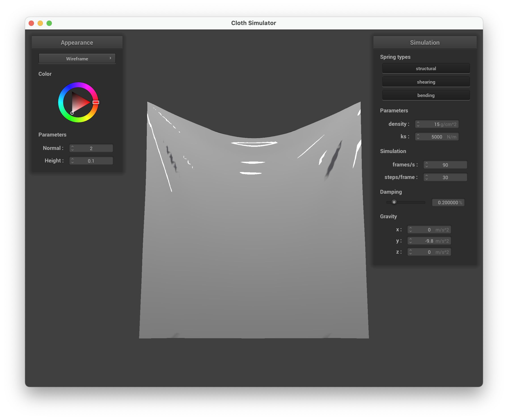Click the damping percentage value field
This screenshot has width=508, height=420.
pyautogui.click(x=448, y=202)
